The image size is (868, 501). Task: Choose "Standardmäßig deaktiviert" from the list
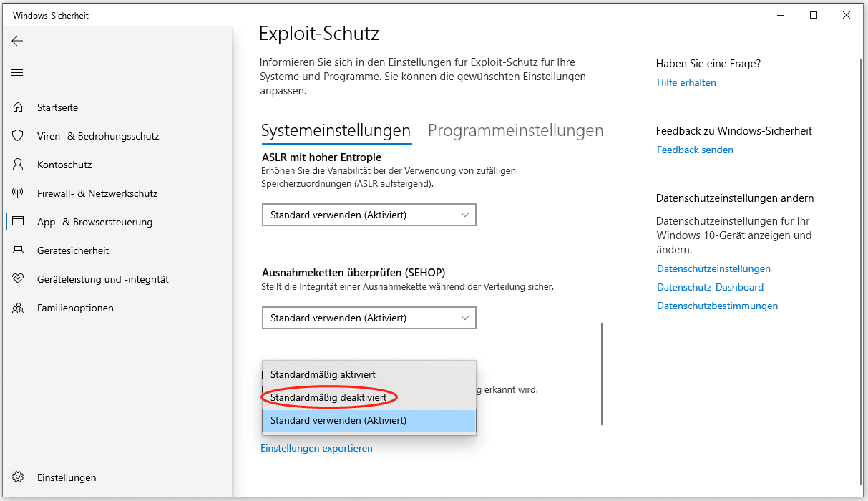[x=328, y=397]
